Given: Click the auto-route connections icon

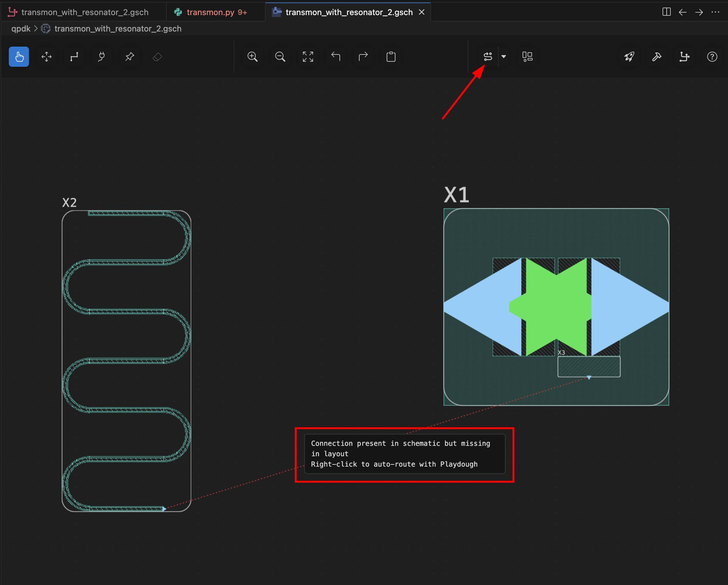Looking at the screenshot, I should pos(488,56).
